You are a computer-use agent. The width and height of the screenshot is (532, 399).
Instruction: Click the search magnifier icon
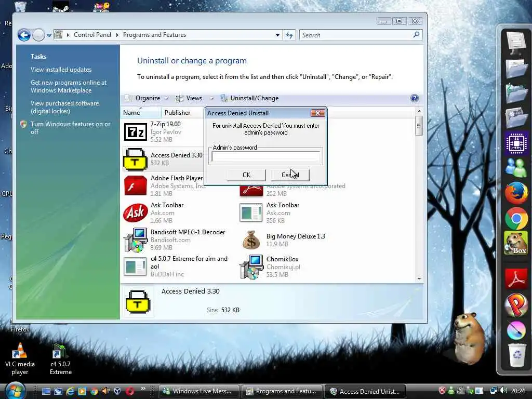pyautogui.click(x=416, y=35)
